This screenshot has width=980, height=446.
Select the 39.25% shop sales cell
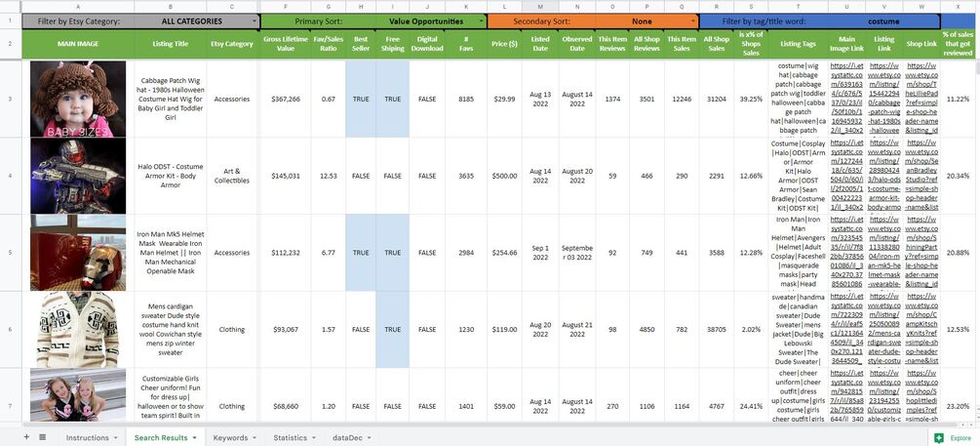tap(751, 99)
